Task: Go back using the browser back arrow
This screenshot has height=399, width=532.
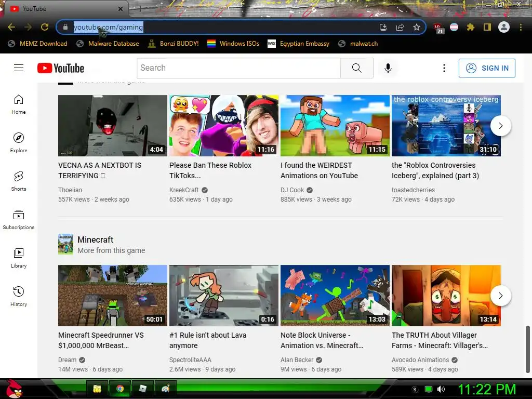Action: pos(11,27)
